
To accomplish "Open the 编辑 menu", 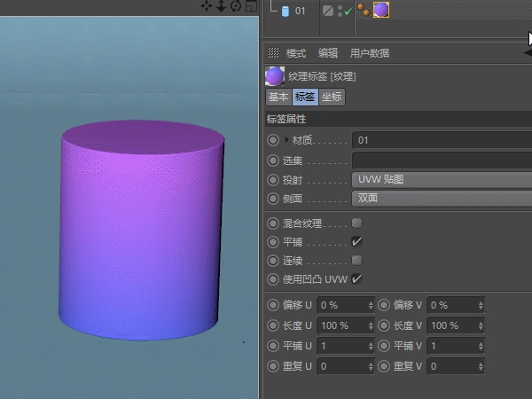I will pos(328,53).
